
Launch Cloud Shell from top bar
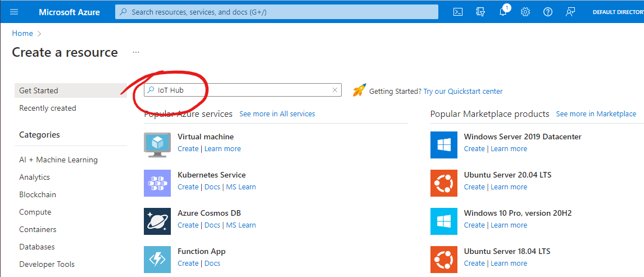[459, 12]
